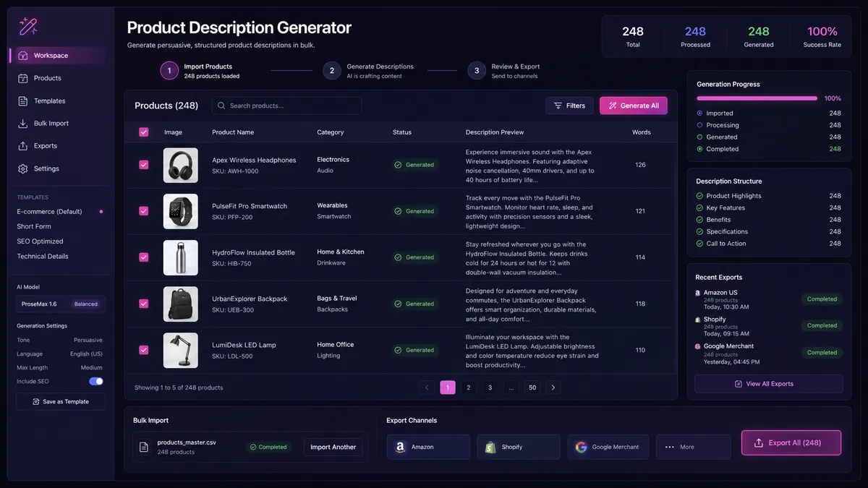This screenshot has height=488, width=868.
Task: Click the Settings gear icon
Action: pyautogui.click(x=23, y=168)
